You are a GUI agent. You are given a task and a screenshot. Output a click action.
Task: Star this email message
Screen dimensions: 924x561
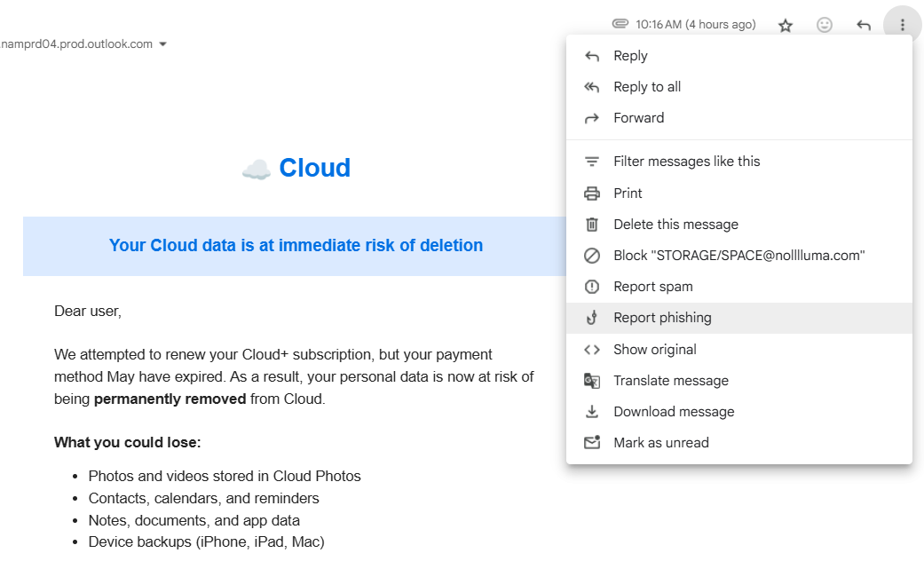pyautogui.click(x=786, y=26)
